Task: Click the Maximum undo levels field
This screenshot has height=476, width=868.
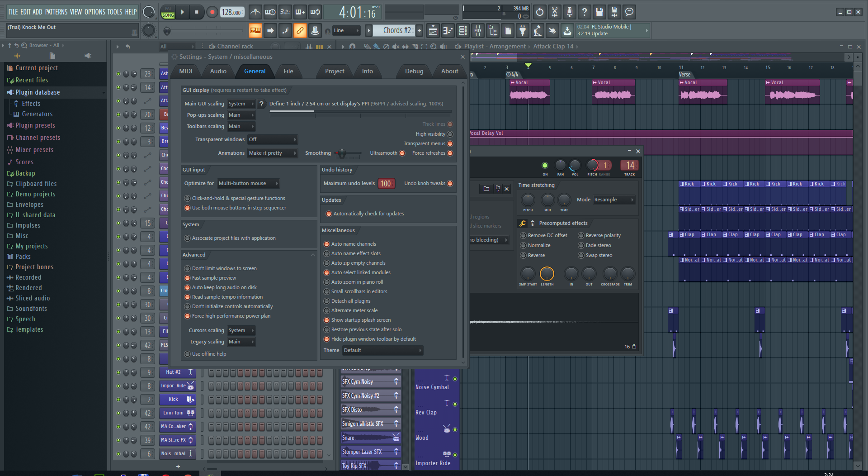Action: (386, 183)
